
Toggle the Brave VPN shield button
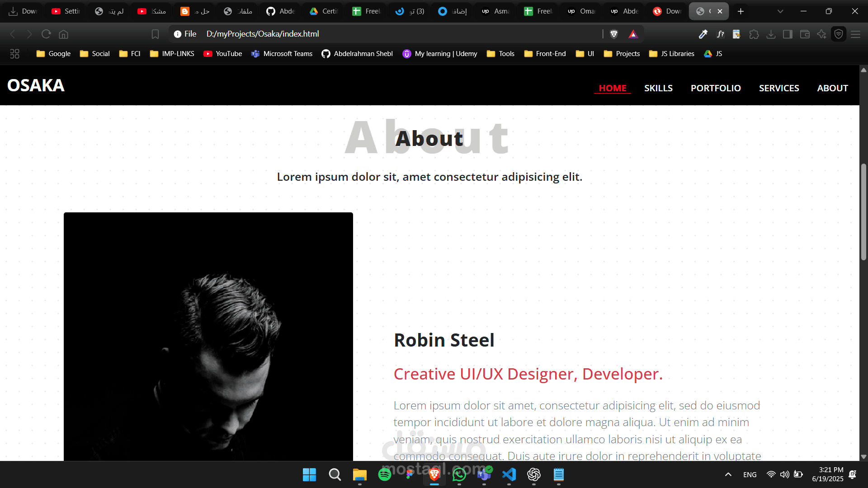pyautogui.click(x=839, y=34)
